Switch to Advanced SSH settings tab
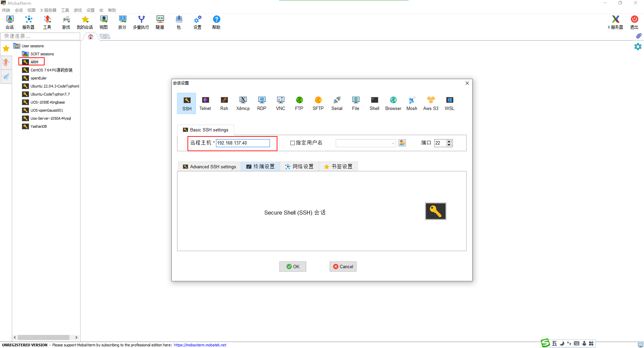This screenshot has width=644, height=348. (x=209, y=167)
